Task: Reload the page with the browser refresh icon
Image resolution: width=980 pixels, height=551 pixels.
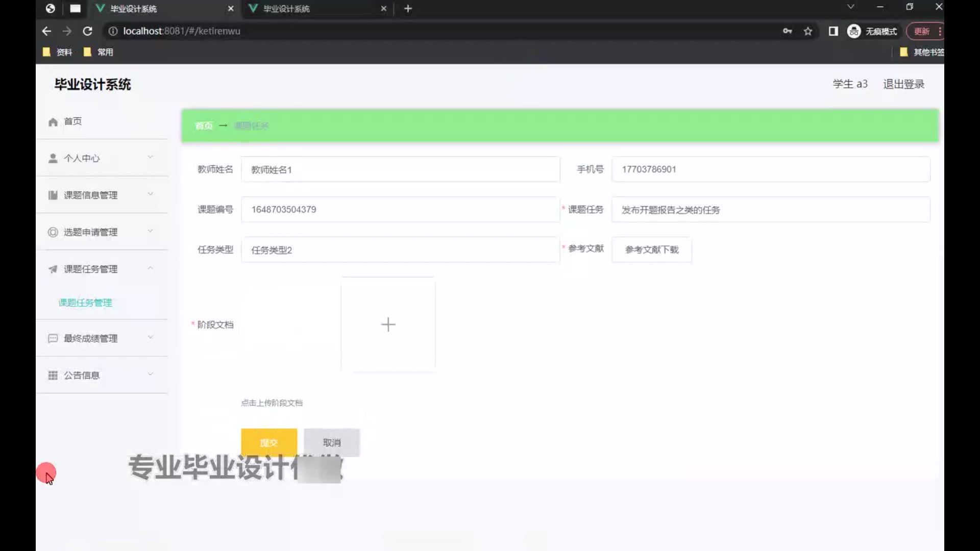Action: [88, 31]
